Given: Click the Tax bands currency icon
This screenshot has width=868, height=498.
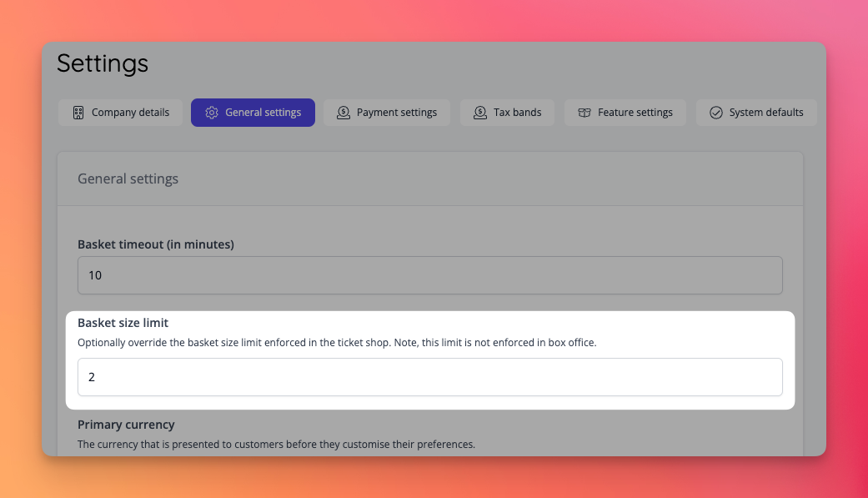Looking at the screenshot, I should click(x=479, y=112).
